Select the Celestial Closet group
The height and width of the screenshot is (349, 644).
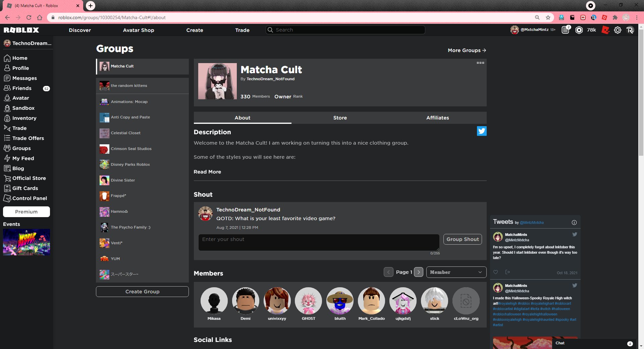142,133
